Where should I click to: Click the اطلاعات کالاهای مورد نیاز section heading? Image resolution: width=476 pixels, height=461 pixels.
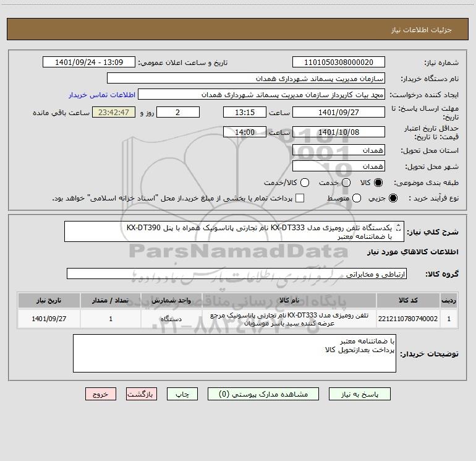tap(412, 252)
